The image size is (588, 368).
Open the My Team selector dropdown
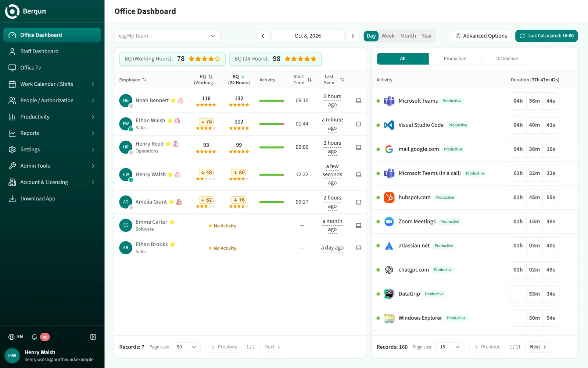pos(167,36)
